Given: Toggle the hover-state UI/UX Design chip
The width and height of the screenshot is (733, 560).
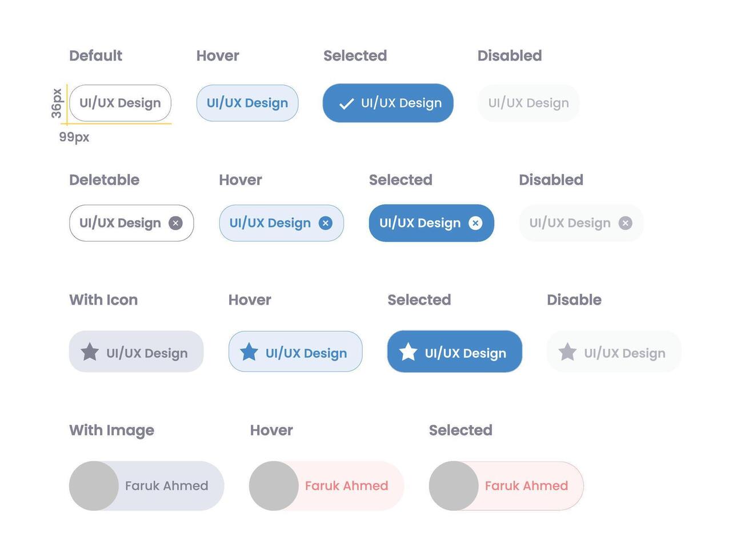Looking at the screenshot, I should point(247,103).
